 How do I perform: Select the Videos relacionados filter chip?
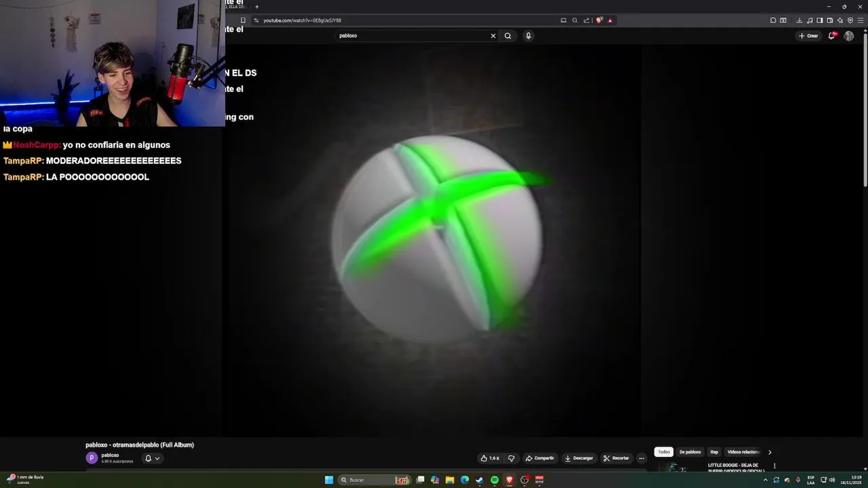coord(743,452)
